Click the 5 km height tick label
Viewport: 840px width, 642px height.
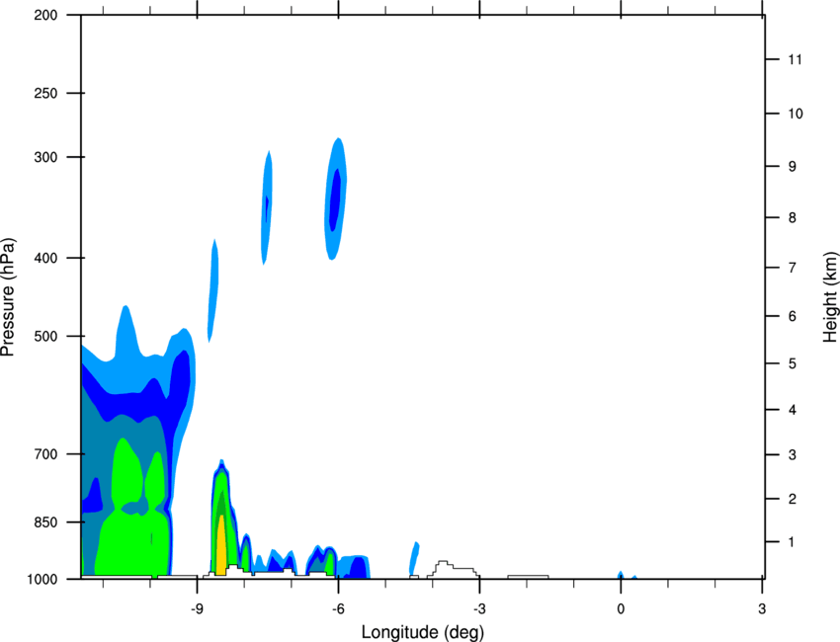point(792,363)
